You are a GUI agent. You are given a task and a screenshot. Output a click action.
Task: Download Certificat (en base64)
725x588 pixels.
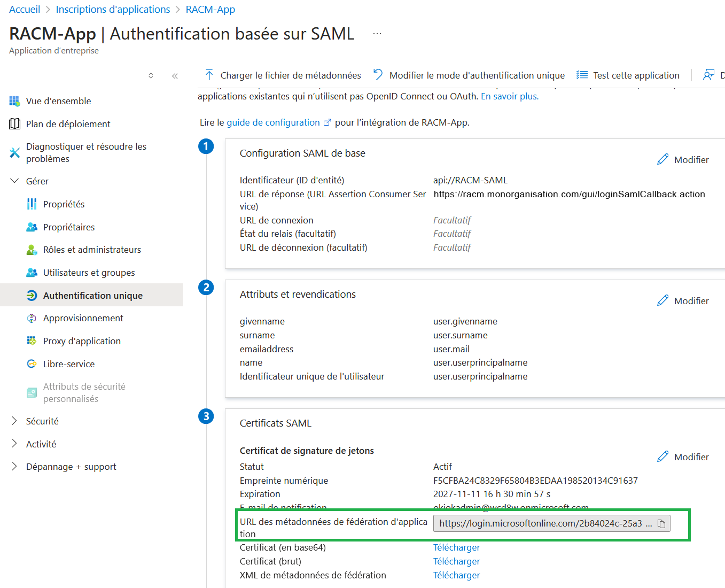pyautogui.click(x=456, y=547)
